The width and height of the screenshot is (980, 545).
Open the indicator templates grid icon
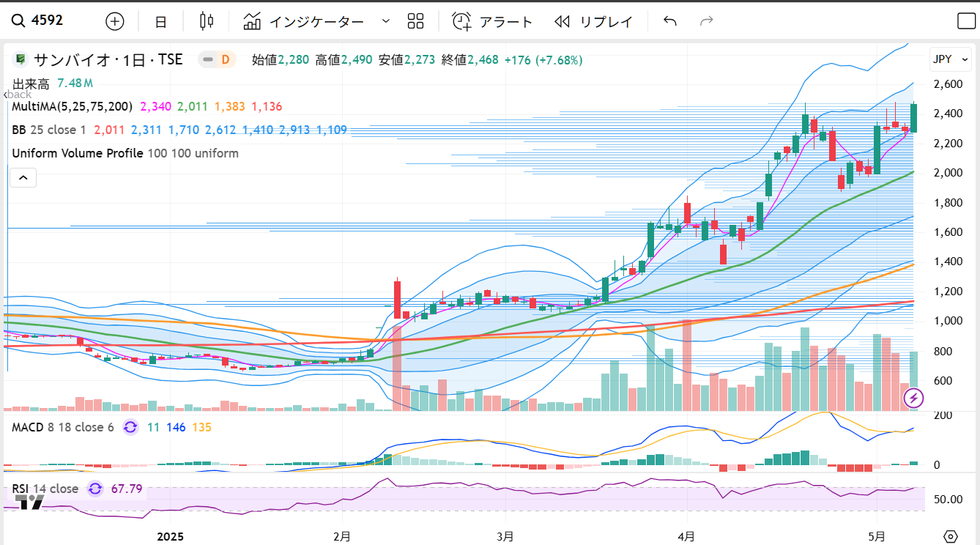(415, 21)
